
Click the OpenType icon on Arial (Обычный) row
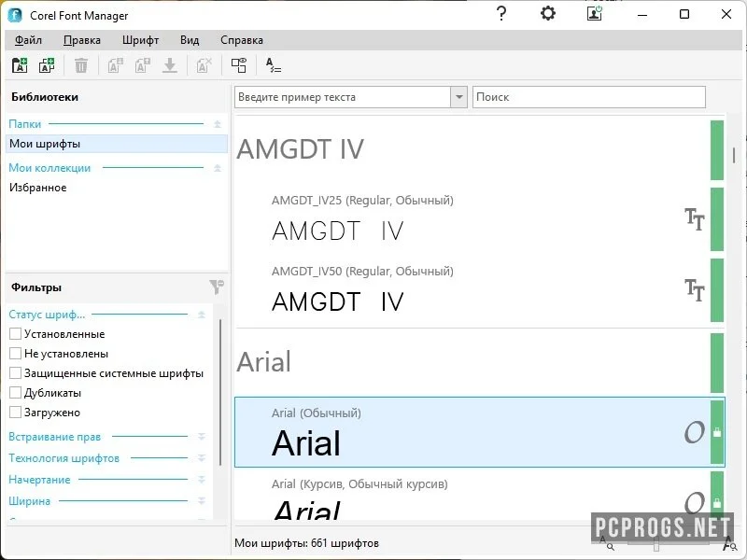pos(694,432)
